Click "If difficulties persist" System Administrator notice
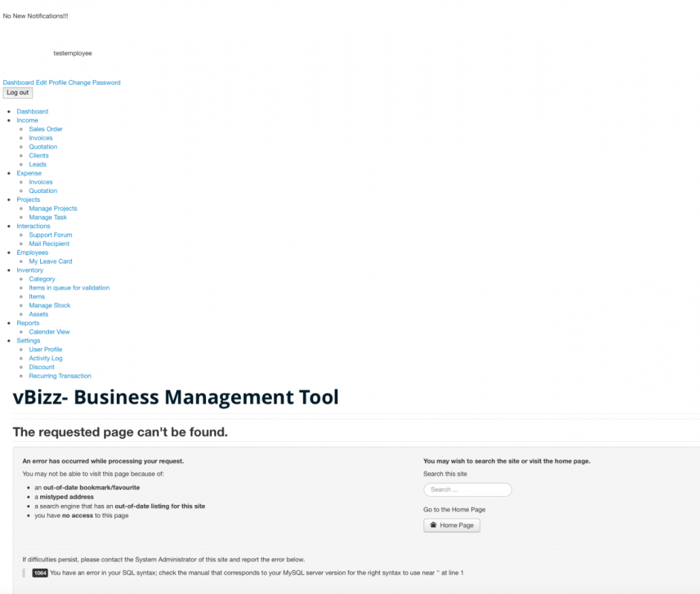Screen dimensions: 700x594 pos(163,560)
